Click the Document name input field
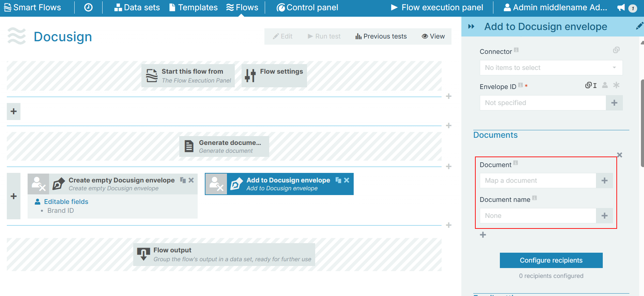This screenshot has width=644, height=296. coord(538,216)
